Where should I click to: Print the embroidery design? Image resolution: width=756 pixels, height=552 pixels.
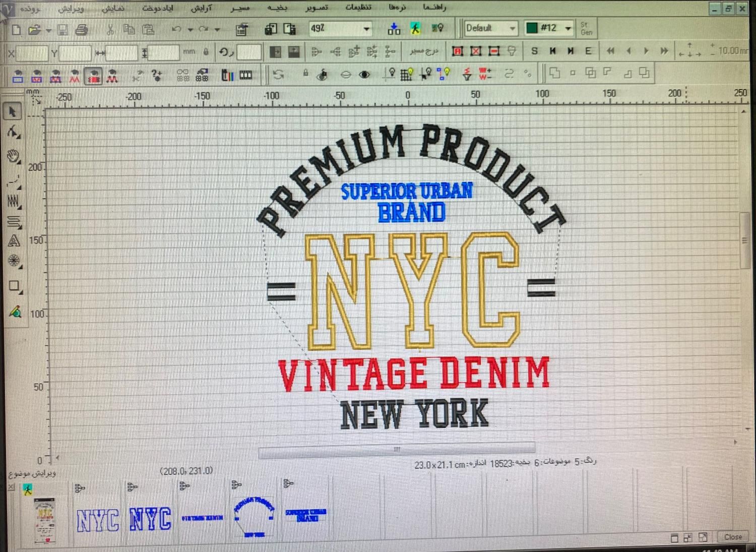pos(81,30)
